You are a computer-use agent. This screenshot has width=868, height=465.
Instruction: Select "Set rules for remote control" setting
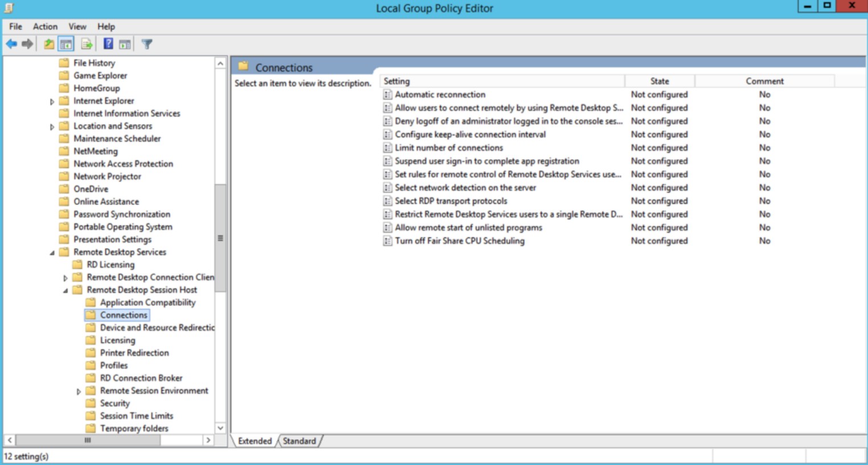509,174
